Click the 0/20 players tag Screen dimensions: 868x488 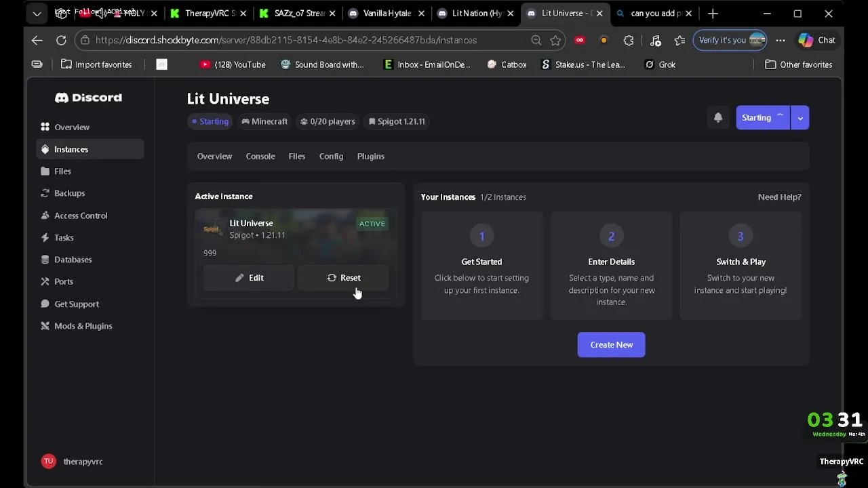point(327,121)
